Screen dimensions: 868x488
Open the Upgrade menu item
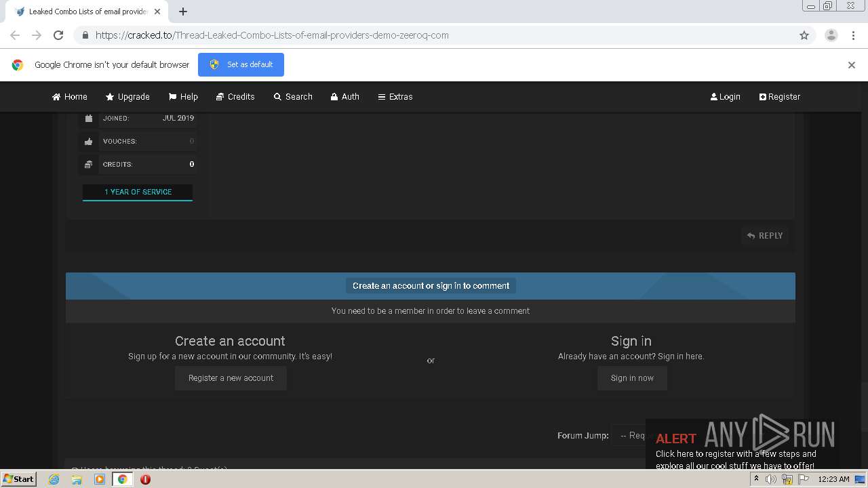coord(127,96)
